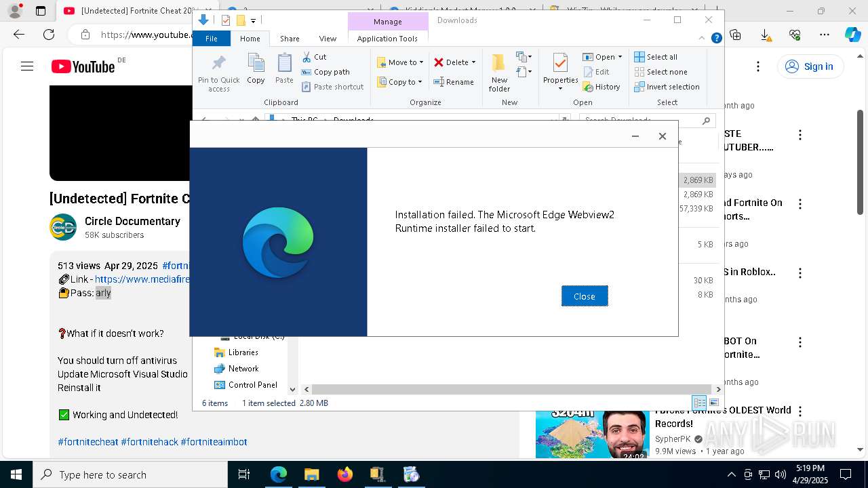Switch to the View ribbon tab
This screenshot has width=868, height=488.
tap(328, 39)
